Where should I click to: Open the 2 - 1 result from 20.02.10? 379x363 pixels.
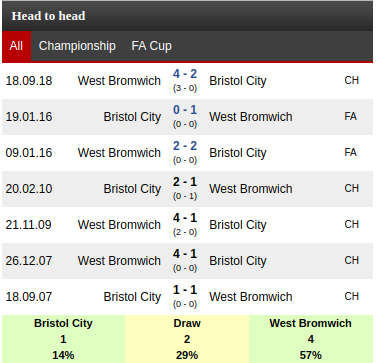pos(185,182)
